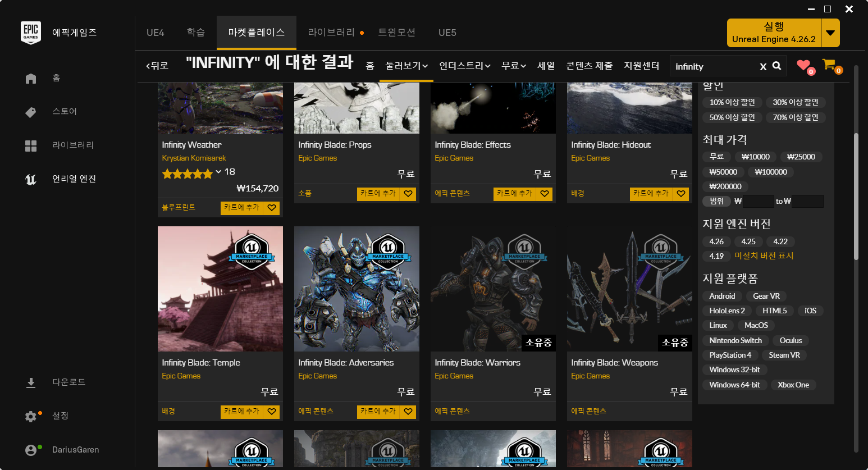The height and width of the screenshot is (470, 868).
Task: Open the 홈 marketplace home link
Action: tap(370, 66)
